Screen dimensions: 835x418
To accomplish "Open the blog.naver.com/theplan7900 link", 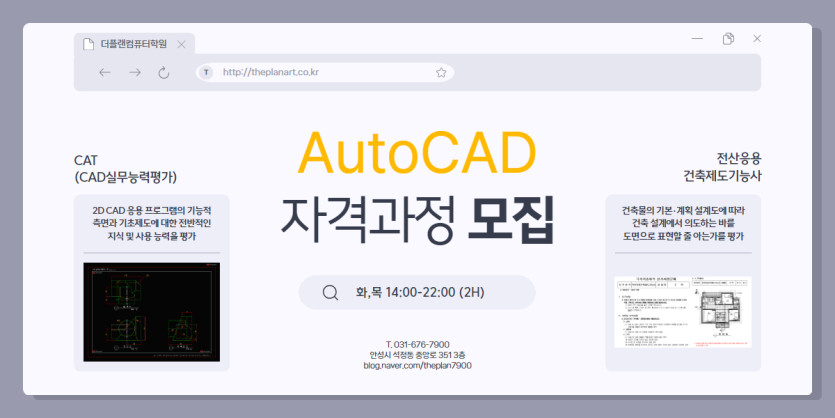I will [x=418, y=365].
